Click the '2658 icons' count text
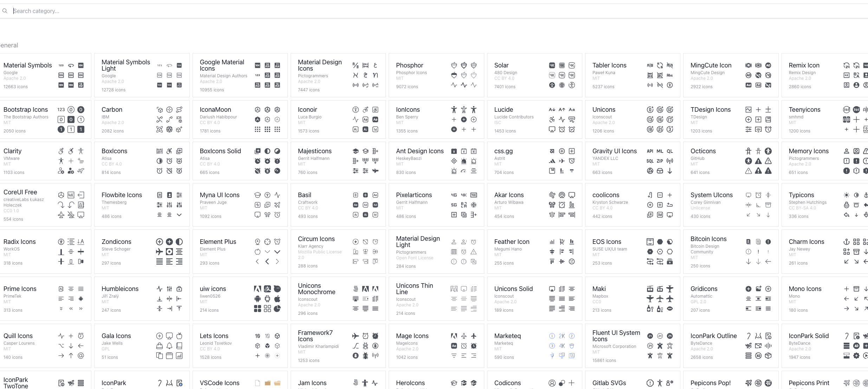868x389 pixels. [702, 357]
